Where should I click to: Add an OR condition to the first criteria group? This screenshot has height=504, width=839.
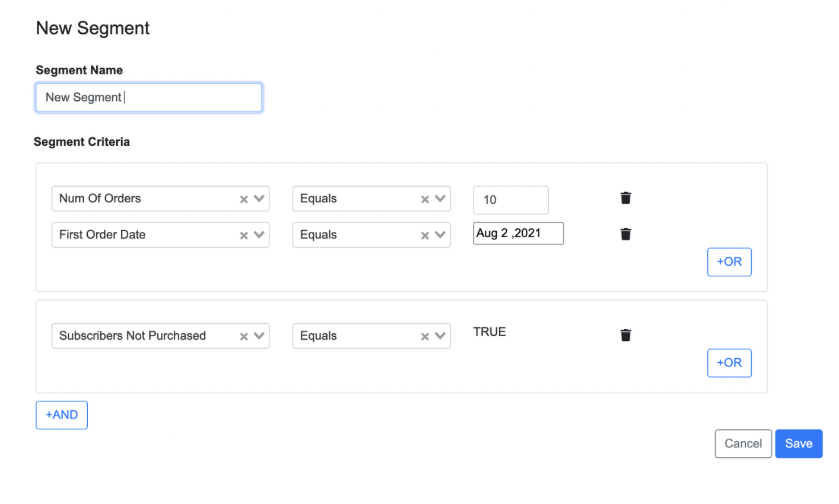coord(729,262)
